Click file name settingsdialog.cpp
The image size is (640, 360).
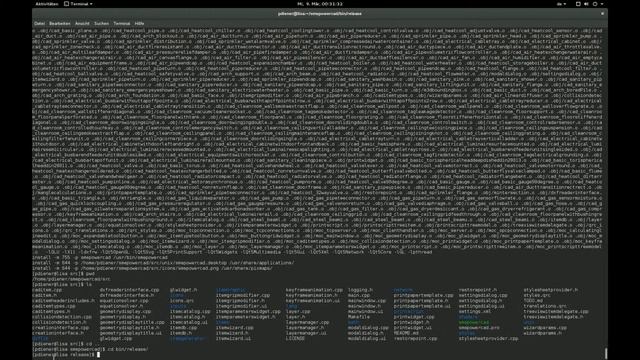(x=483, y=295)
